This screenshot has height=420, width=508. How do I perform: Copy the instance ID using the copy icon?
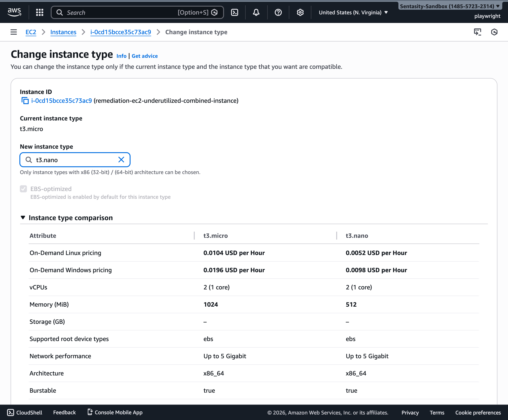[x=25, y=101]
